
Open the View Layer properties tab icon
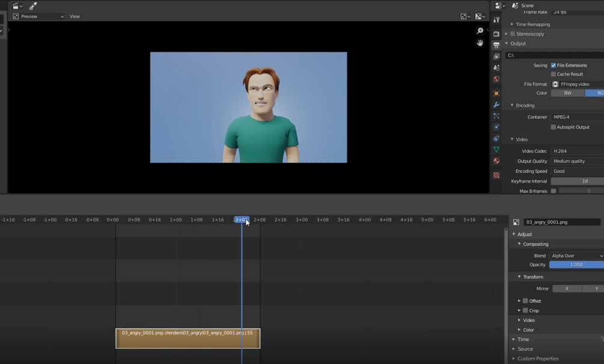click(x=496, y=56)
